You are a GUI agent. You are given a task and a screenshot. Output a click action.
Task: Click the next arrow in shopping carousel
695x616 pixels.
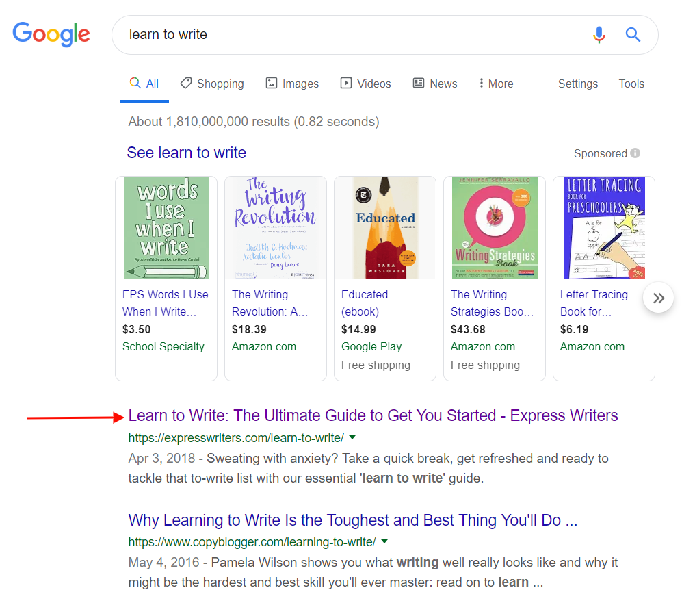coord(658,298)
